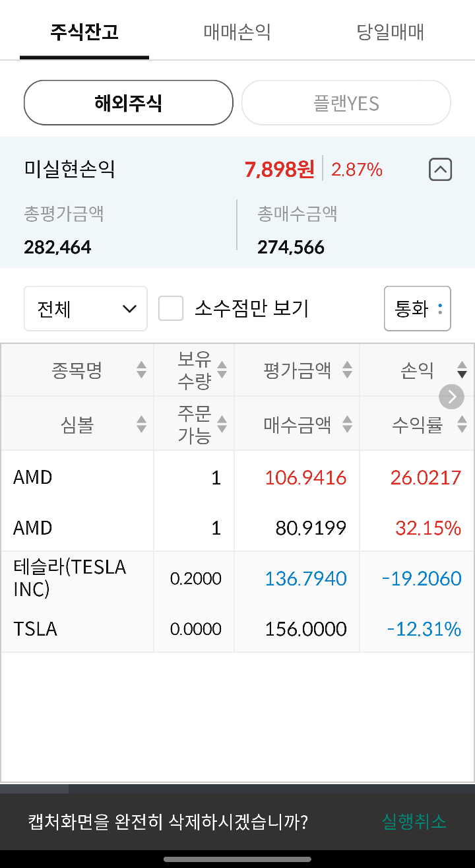Tap the 종목명 column header label

[x=77, y=370]
